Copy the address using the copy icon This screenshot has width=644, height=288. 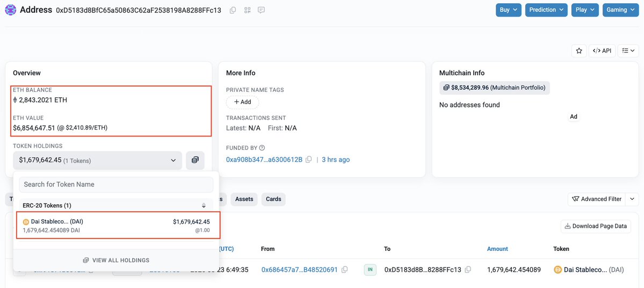(x=233, y=10)
